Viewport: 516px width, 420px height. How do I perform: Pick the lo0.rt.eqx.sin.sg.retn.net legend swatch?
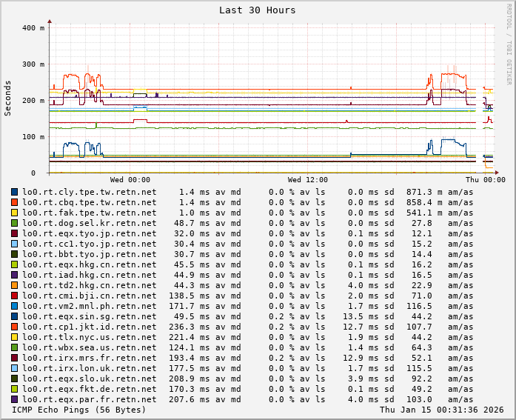(14, 316)
